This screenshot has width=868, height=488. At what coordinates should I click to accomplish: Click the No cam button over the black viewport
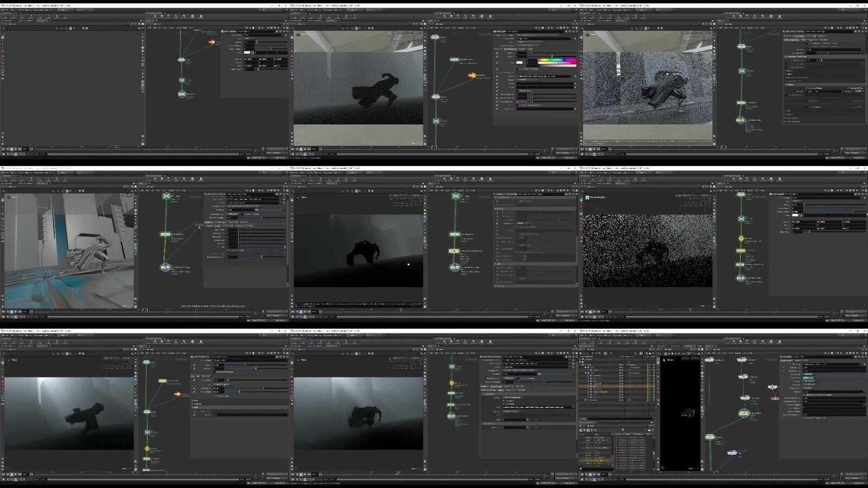coord(695,358)
